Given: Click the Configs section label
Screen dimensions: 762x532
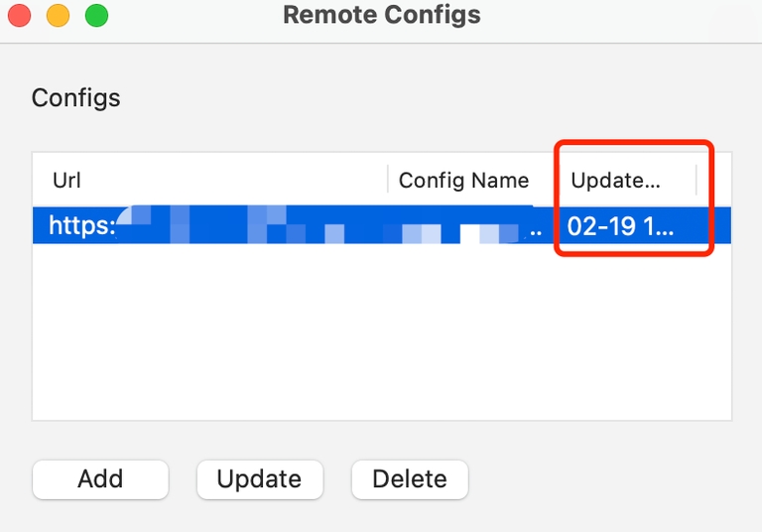Looking at the screenshot, I should pos(76,98).
